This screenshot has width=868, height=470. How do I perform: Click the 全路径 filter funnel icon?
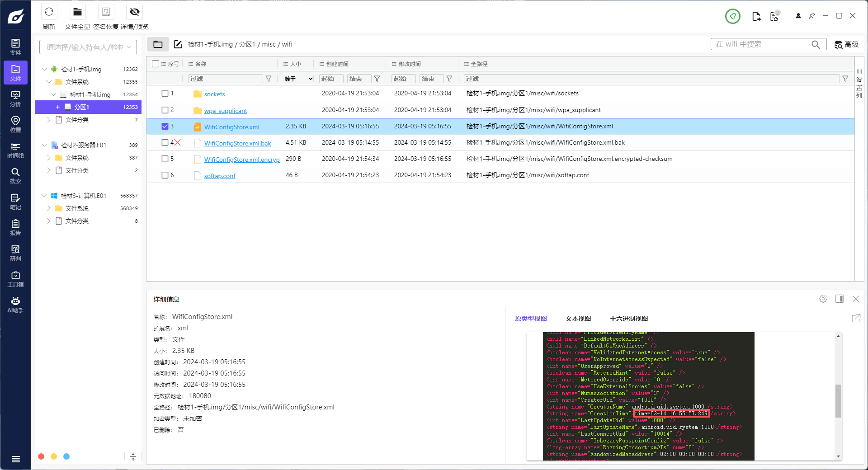845,79
